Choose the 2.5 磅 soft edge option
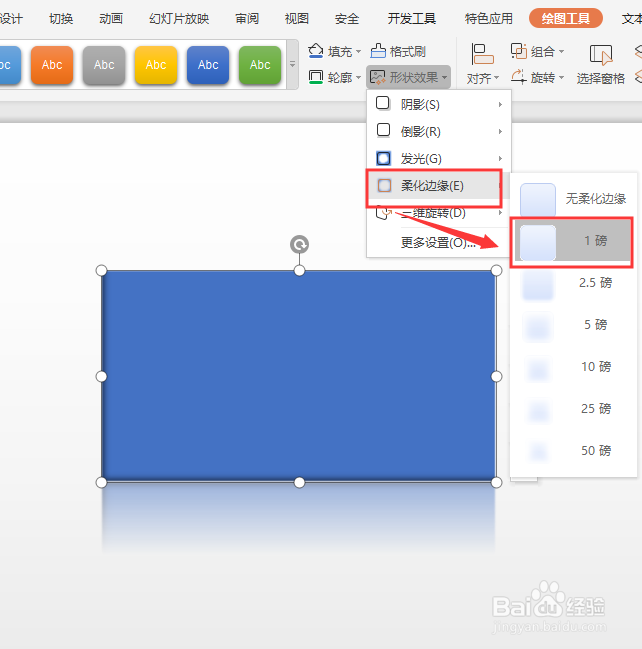This screenshot has width=642, height=649. click(573, 283)
